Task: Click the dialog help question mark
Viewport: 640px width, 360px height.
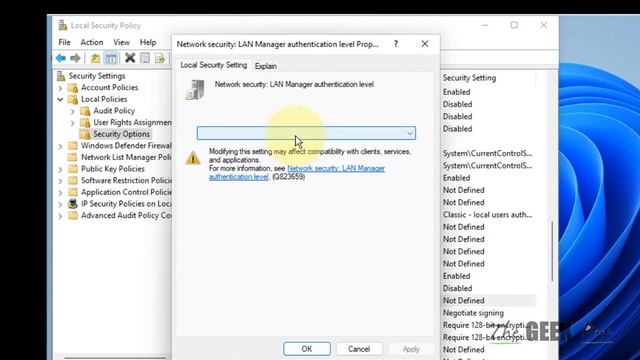Action: [x=396, y=44]
